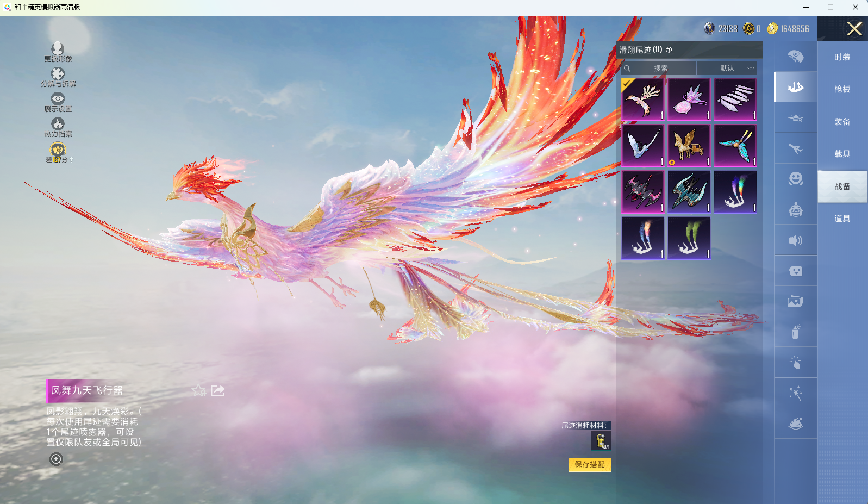Viewport: 868px width, 504px height.
Task: Click the gold ring currency icon
Action: point(748,29)
